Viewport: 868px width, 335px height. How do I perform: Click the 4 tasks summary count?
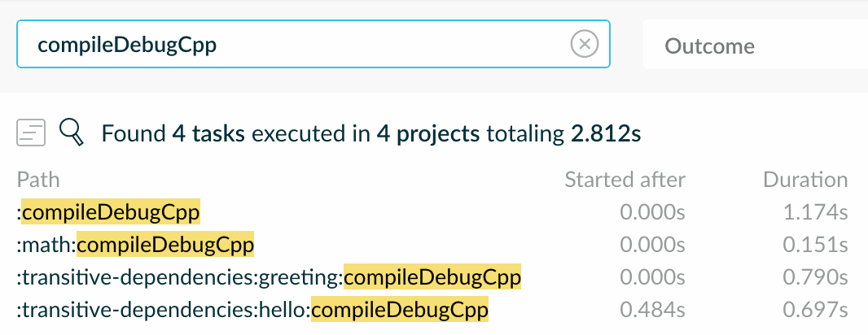coord(208,133)
